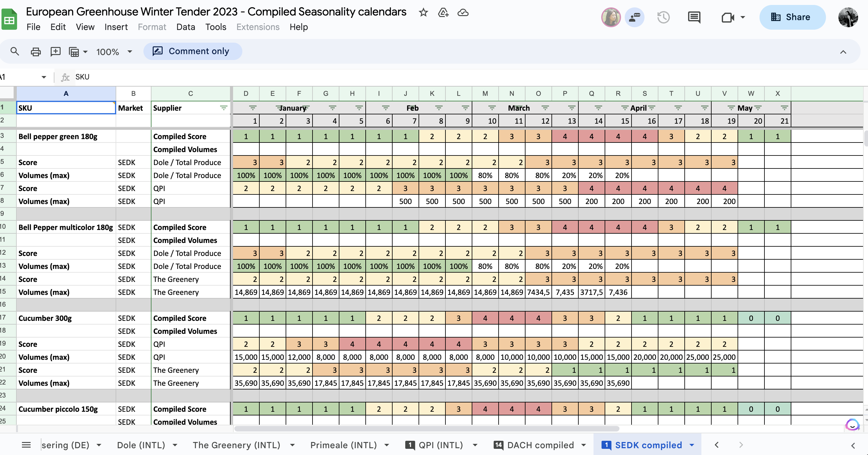Open the comments panel icon
Screen dimensions: 868x455
pos(694,17)
